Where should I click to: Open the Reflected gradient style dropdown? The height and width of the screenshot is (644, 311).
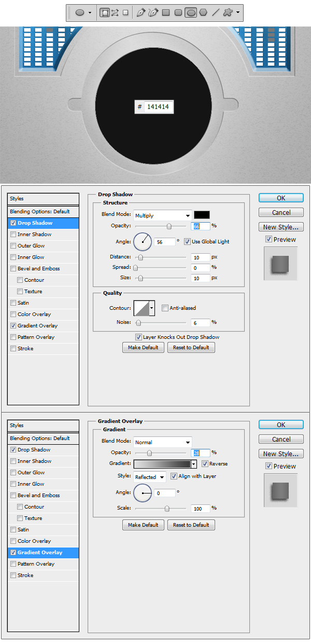149,477
